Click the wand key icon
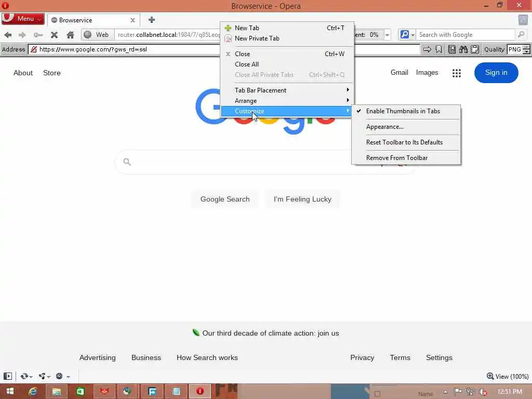The width and height of the screenshot is (532, 399). click(38, 35)
